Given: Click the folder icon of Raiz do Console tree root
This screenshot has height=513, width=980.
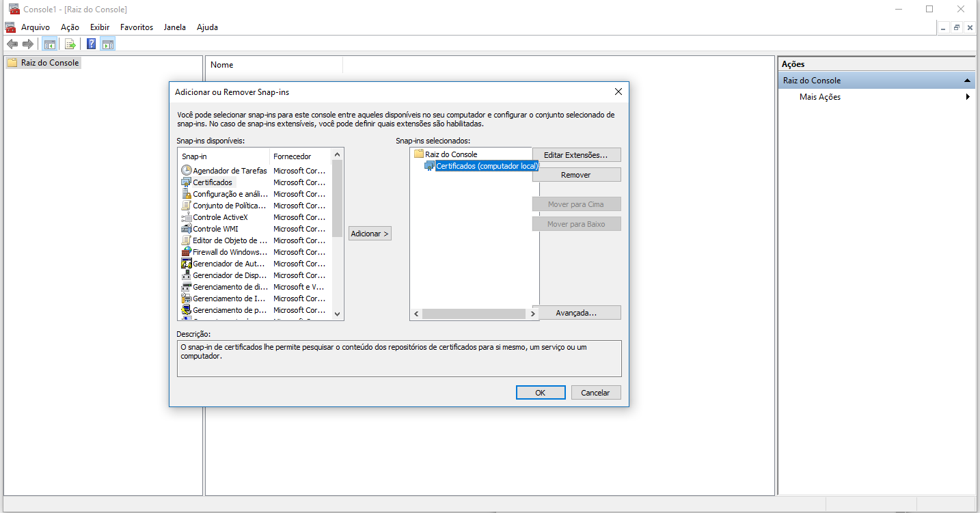Looking at the screenshot, I should pyautogui.click(x=12, y=63).
